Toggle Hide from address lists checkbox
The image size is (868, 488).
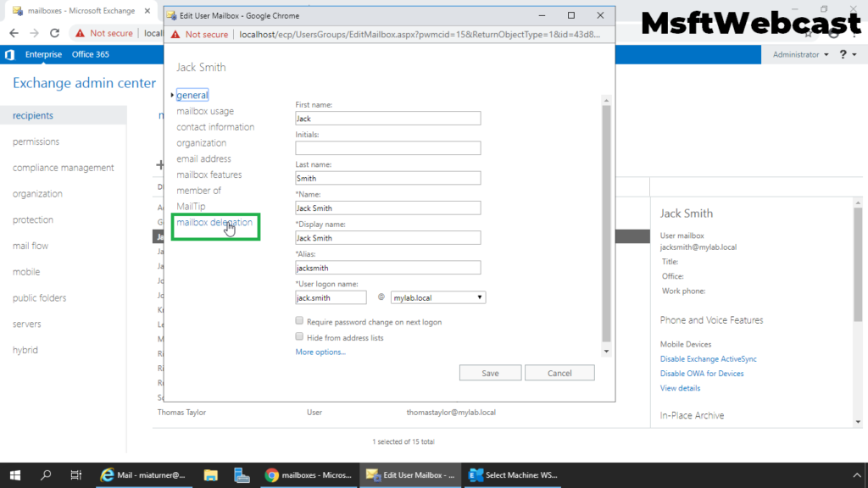[299, 336]
